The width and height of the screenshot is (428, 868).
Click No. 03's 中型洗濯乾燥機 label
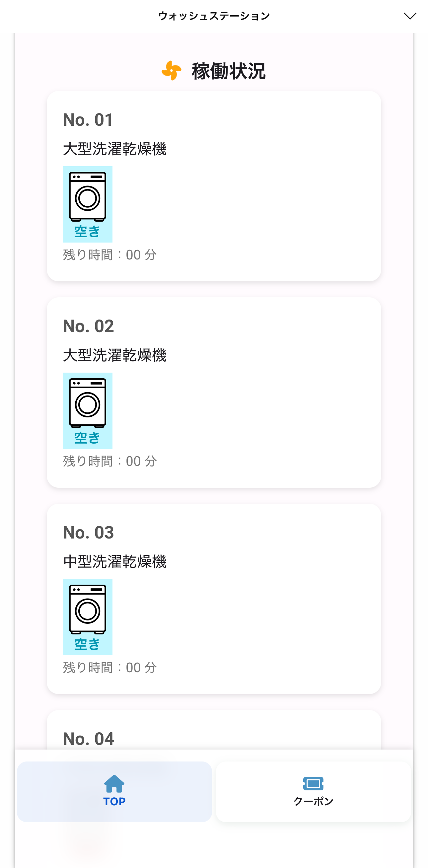point(114,561)
